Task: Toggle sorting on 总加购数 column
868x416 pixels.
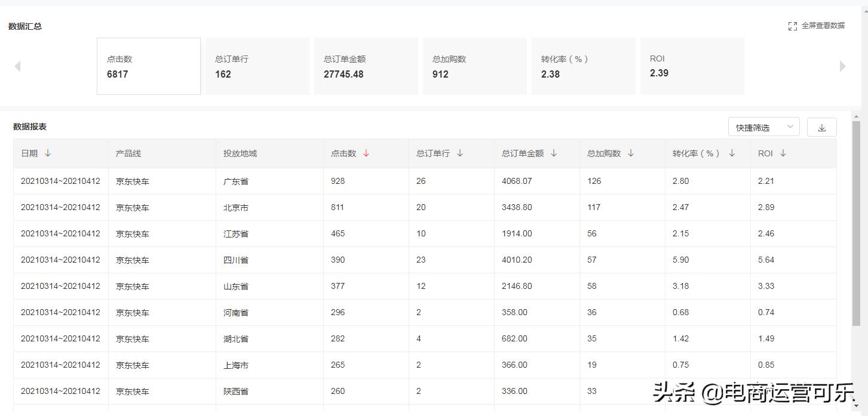Action: tap(631, 153)
